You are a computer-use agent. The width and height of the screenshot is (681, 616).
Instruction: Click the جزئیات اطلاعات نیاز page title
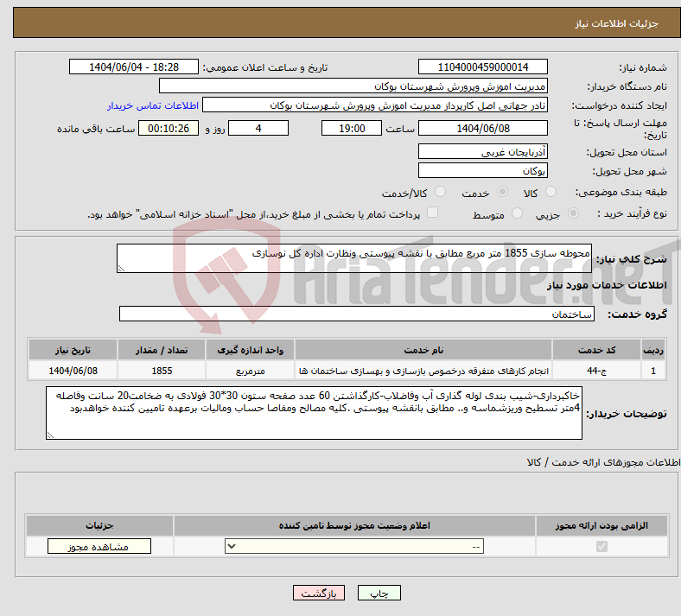(617, 23)
